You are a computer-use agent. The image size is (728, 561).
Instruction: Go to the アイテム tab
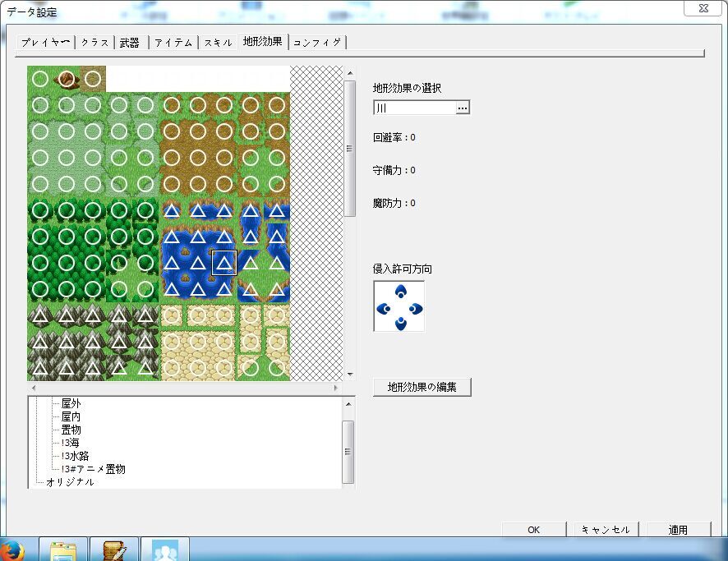pos(173,42)
